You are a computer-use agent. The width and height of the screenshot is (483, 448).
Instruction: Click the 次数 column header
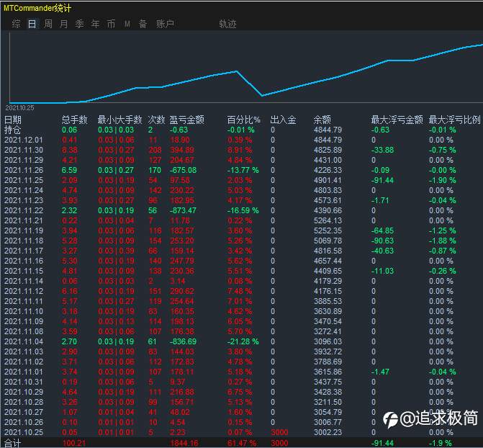click(x=156, y=120)
